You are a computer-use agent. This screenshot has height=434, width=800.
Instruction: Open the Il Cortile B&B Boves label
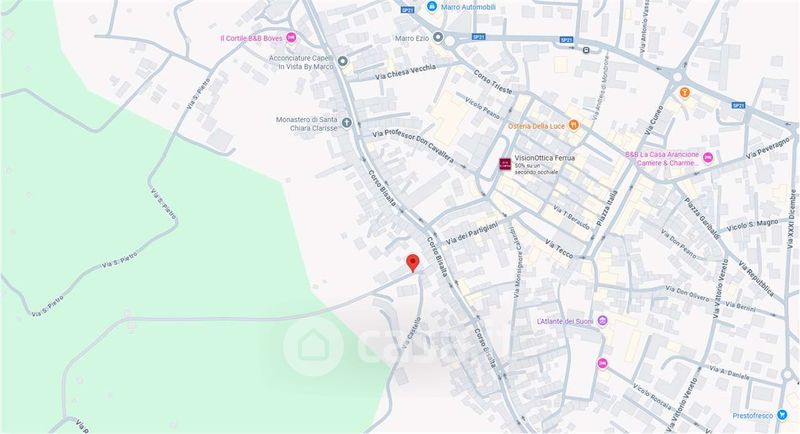(x=251, y=38)
